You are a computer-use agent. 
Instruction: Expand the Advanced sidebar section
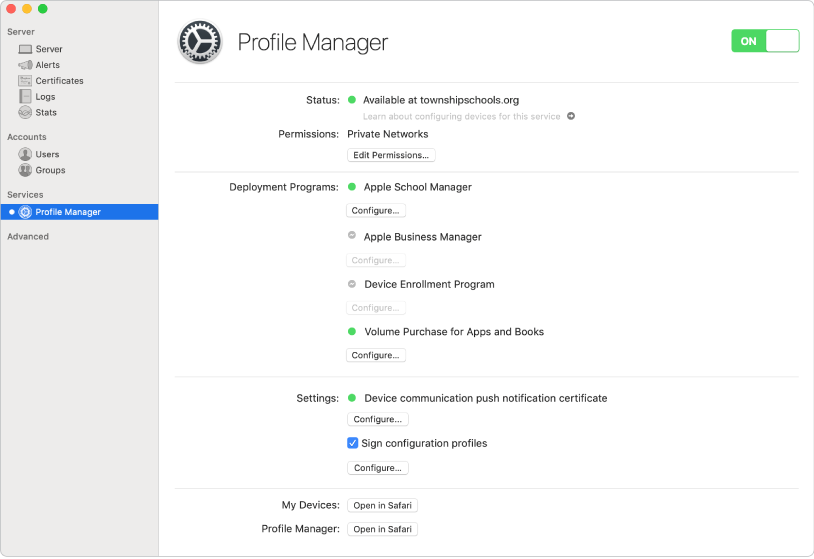[28, 237]
